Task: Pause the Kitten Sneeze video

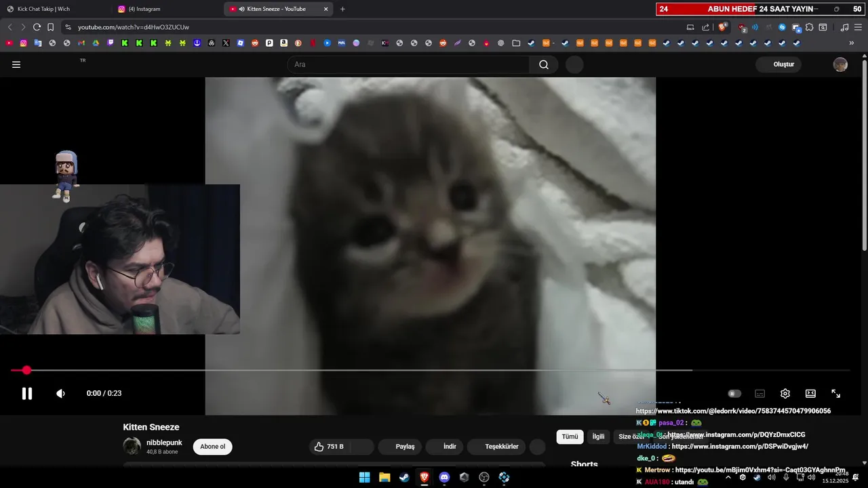Action: coord(27,393)
